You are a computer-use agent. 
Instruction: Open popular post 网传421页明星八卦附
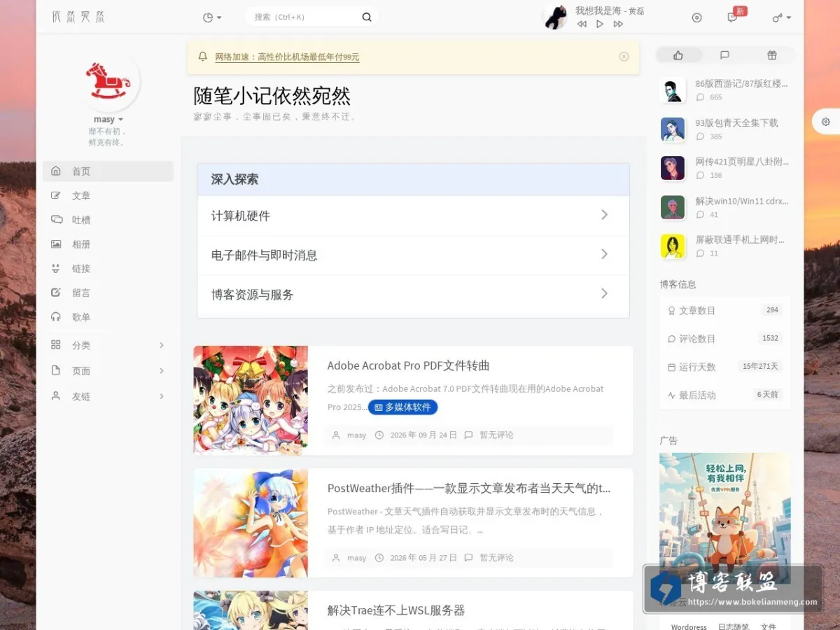click(x=742, y=162)
